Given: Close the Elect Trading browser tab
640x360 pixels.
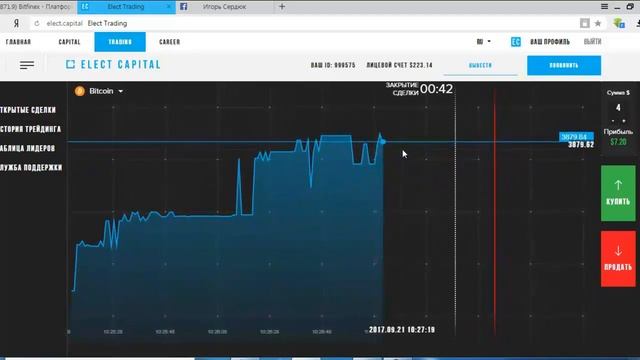Looking at the screenshot, I should pos(169,7).
